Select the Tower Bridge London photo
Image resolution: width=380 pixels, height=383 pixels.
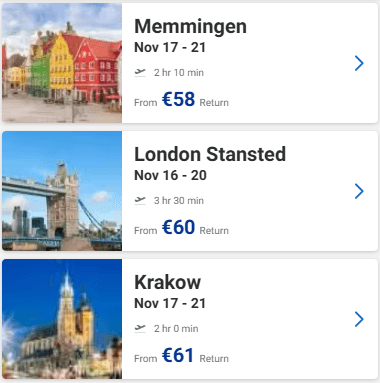tap(62, 191)
